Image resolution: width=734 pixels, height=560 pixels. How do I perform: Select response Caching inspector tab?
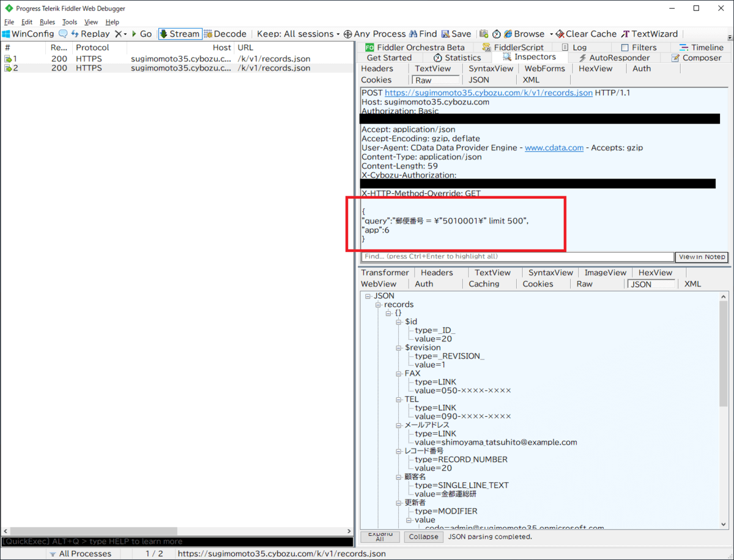(484, 284)
